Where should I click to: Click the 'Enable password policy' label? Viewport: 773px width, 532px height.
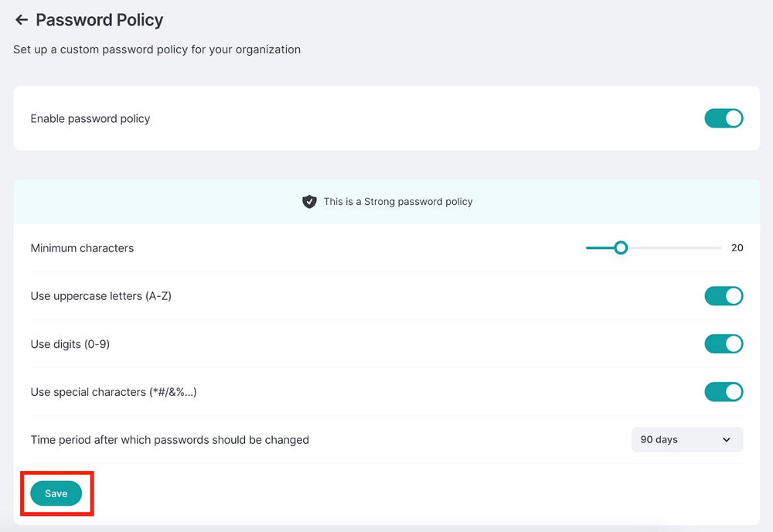[90, 118]
